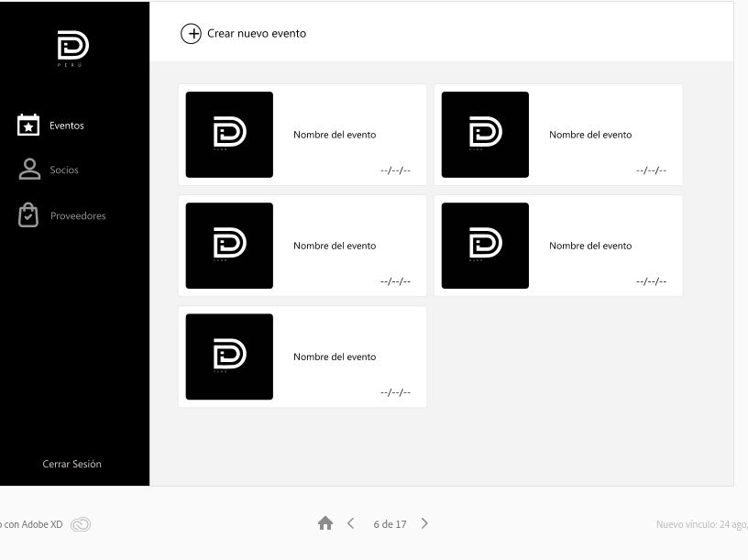Click the Cerrar Sesión link
Viewport: 748px width, 560px height.
pyautogui.click(x=71, y=464)
